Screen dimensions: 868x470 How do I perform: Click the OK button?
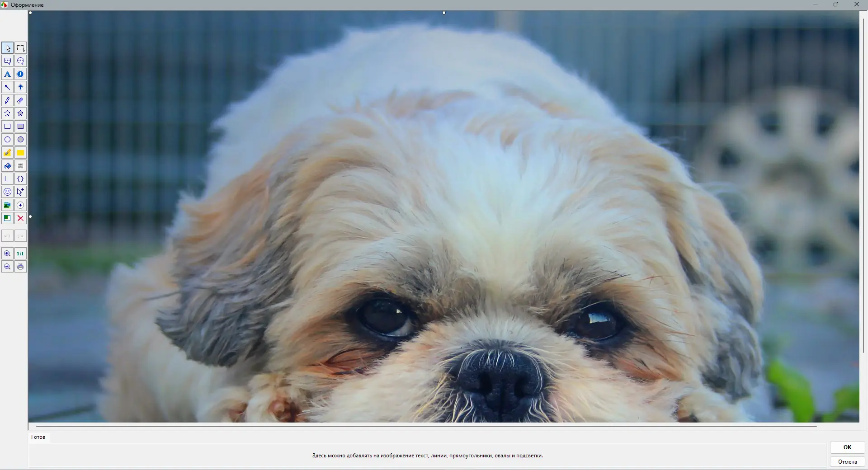pyautogui.click(x=847, y=447)
